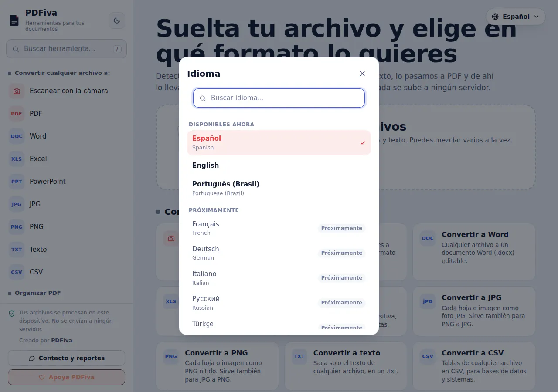Image resolution: width=558 pixels, height=392 pixels.
Task: Click the PPT icon beside PowerPoint
Action: tap(17, 182)
